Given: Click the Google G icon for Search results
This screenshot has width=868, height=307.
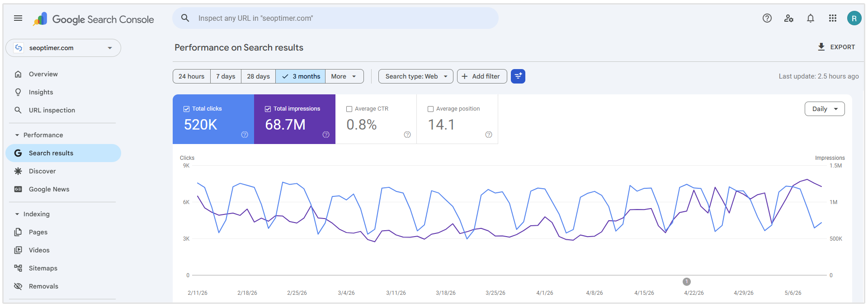Looking at the screenshot, I should pos(18,153).
